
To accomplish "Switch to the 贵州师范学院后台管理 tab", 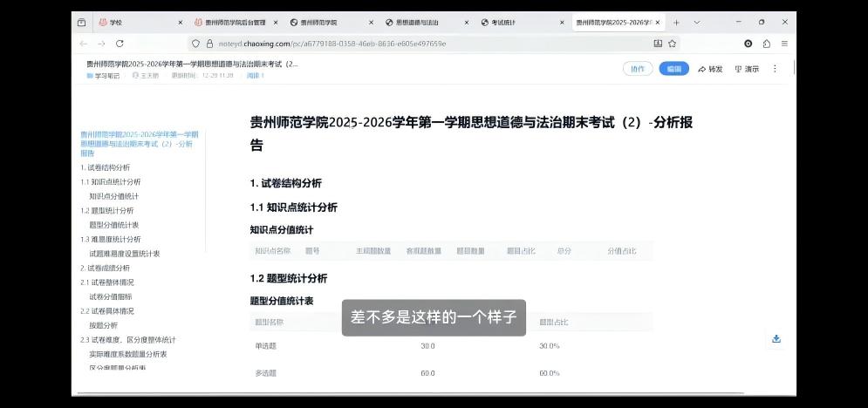I will coord(234,23).
